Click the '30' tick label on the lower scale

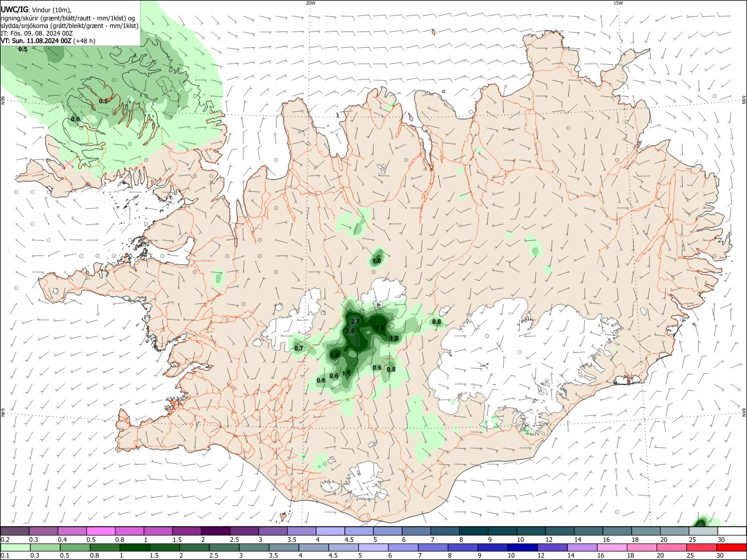[x=721, y=556]
